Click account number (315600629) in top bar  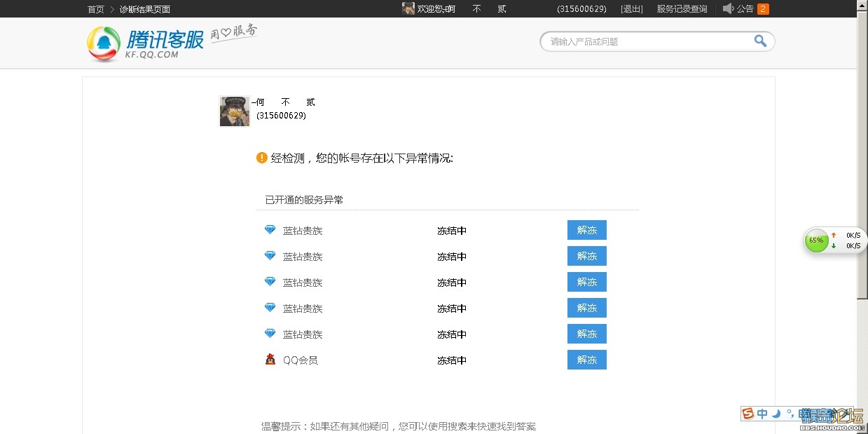click(581, 9)
